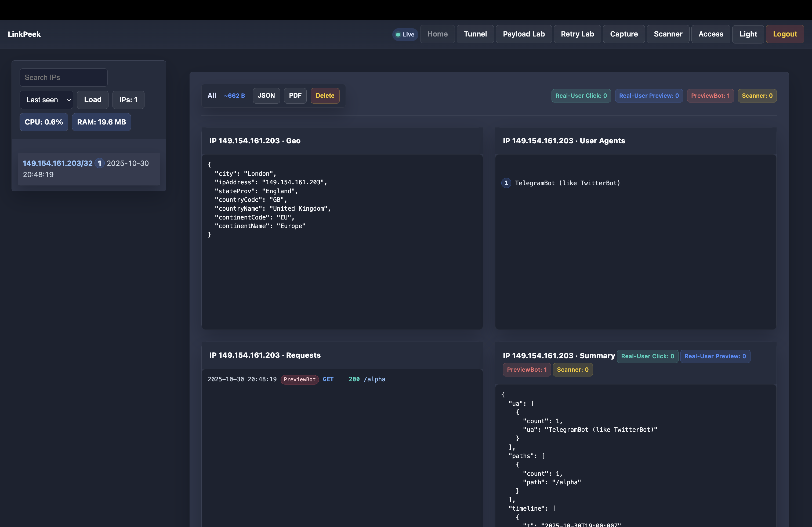
Task: Open the Retry Lab page
Action: (577, 34)
